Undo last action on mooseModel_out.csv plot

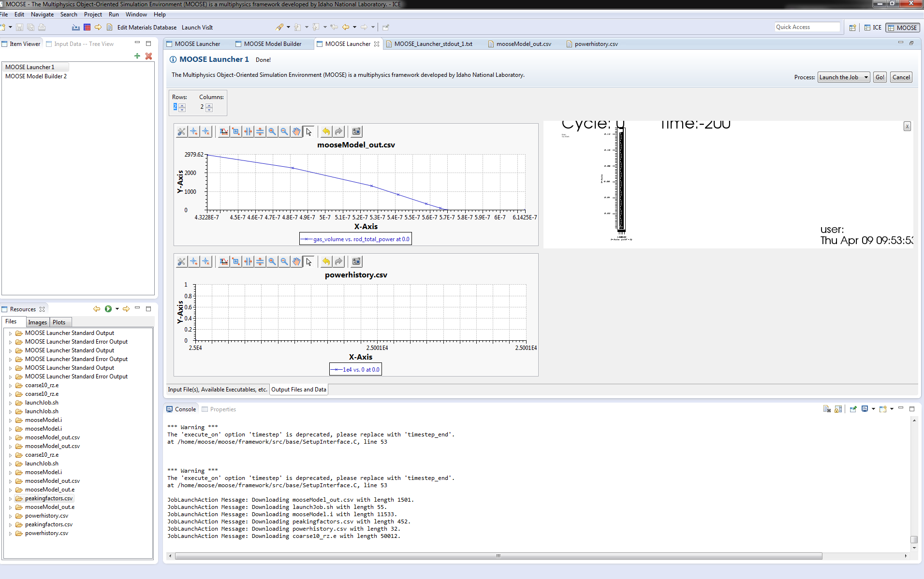click(326, 131)
